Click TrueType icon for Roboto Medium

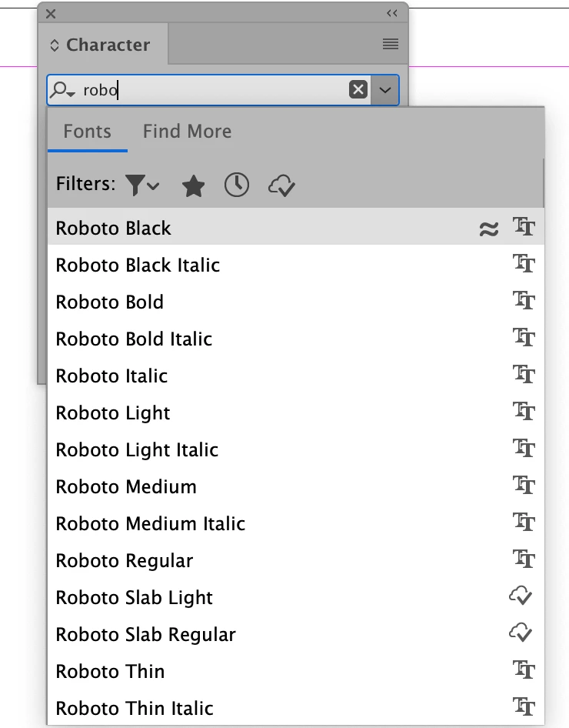pyautogui.click(x=524, y=485)
